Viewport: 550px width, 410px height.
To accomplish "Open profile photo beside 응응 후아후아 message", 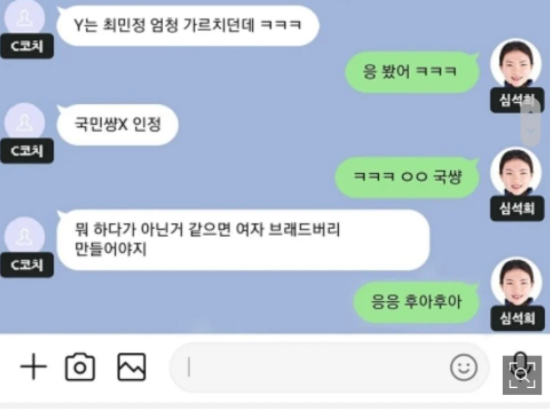I will pyautogui.click(x=516, y=282).
